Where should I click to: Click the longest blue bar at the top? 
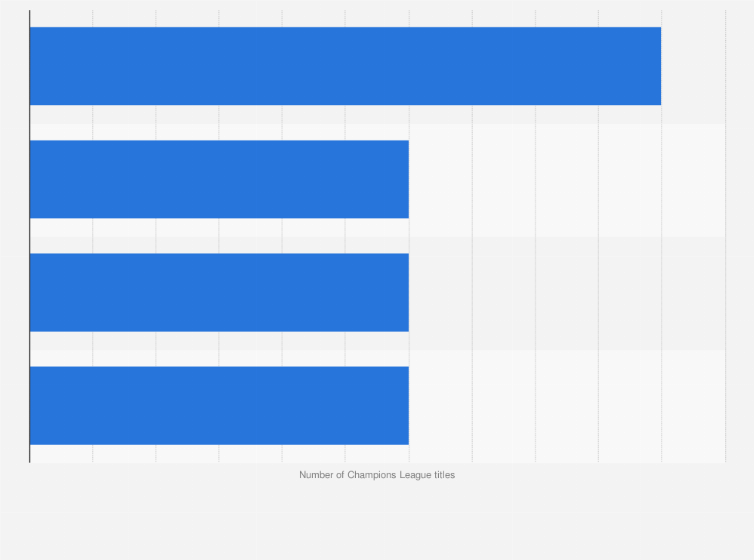[x=345, y=66]
